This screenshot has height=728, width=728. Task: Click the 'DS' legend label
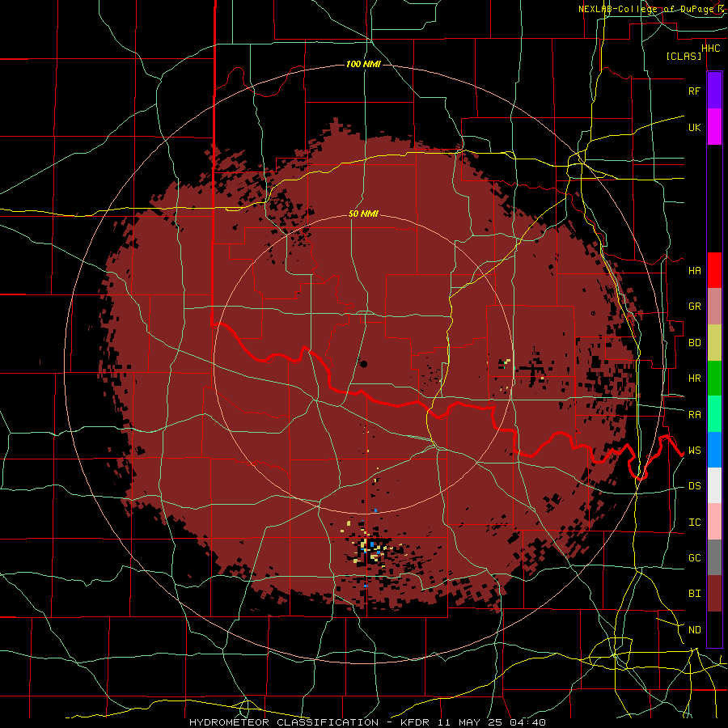[x=694, y=486]
